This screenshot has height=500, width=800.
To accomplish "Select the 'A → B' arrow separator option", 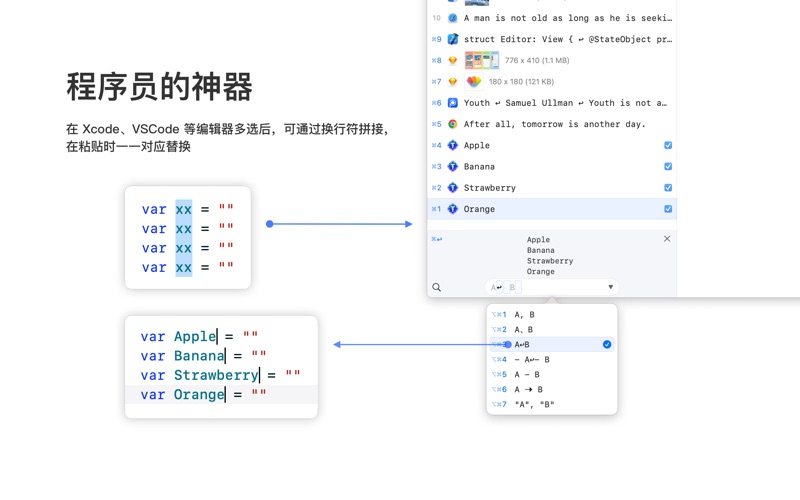I will point(552,389).
